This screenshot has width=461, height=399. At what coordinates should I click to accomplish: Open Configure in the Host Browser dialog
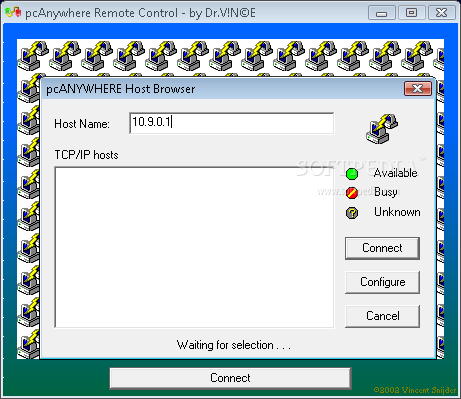(x=382, y=282)
